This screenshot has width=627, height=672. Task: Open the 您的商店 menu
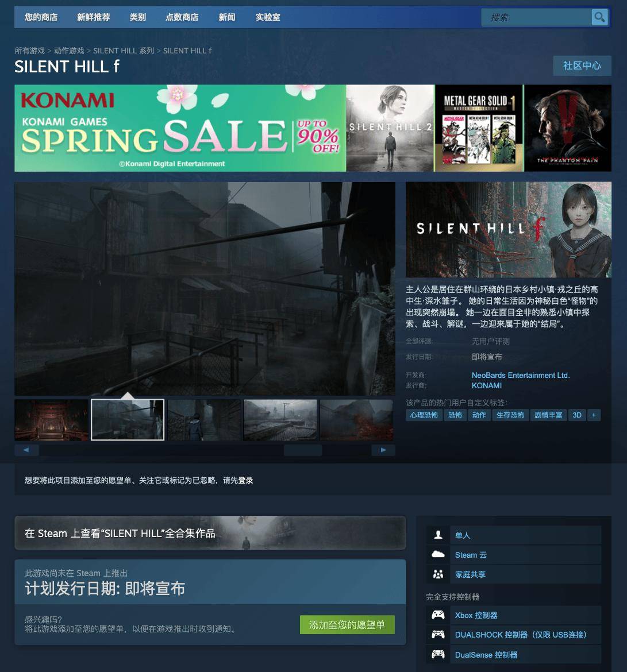(x=41, y=17)
